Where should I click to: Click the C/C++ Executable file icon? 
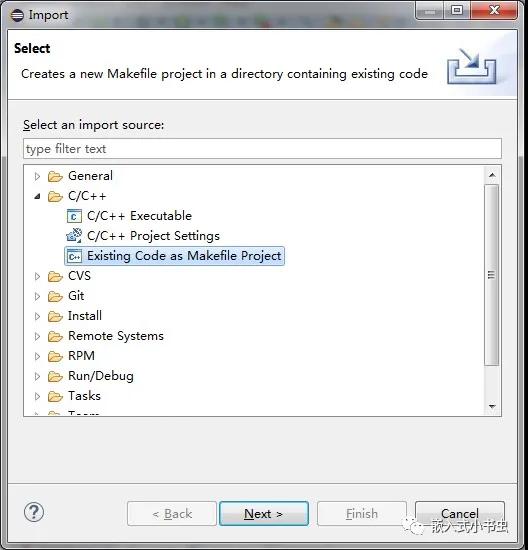[x=74, y=216]
